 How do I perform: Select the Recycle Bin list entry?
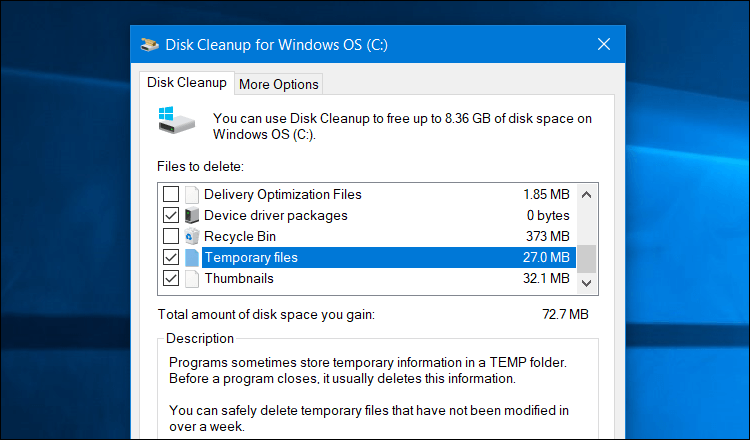240,236
